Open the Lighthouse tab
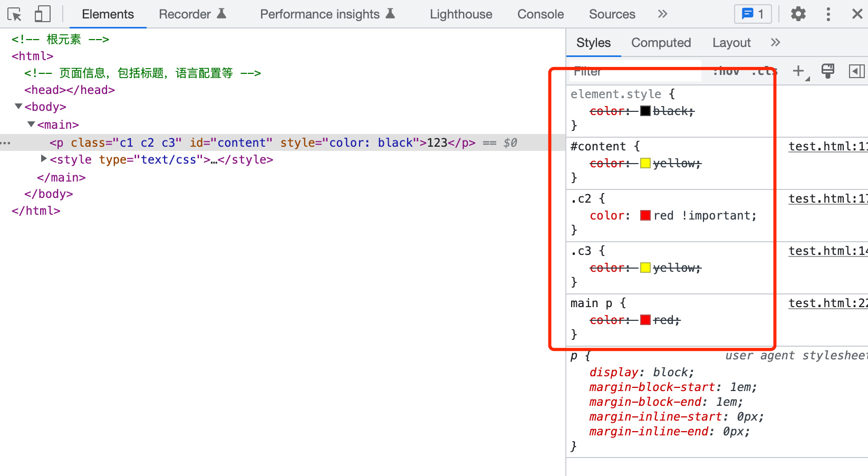 pos(461,14)
